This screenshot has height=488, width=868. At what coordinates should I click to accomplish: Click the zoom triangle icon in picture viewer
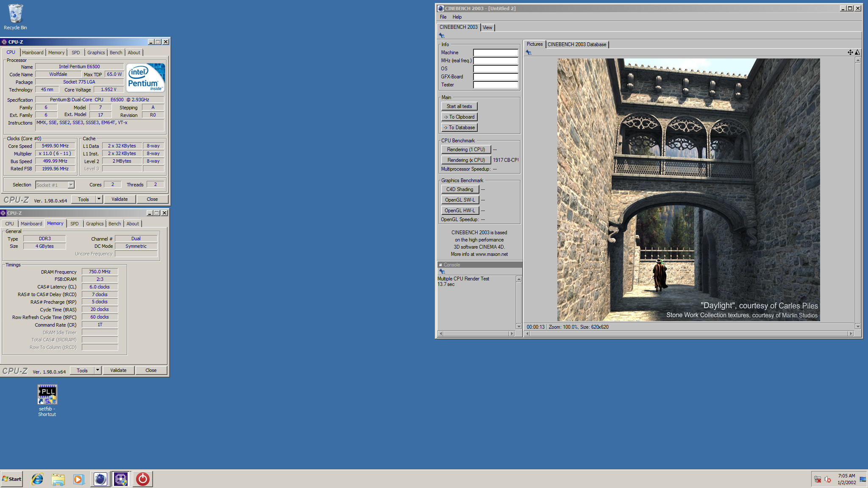[x=857, y=53]
